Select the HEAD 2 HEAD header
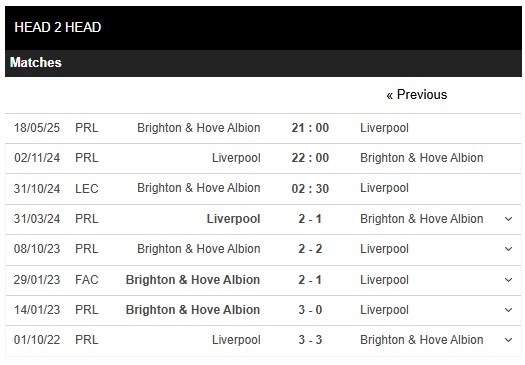The image size is (525, 365). (x=58, y=27)
